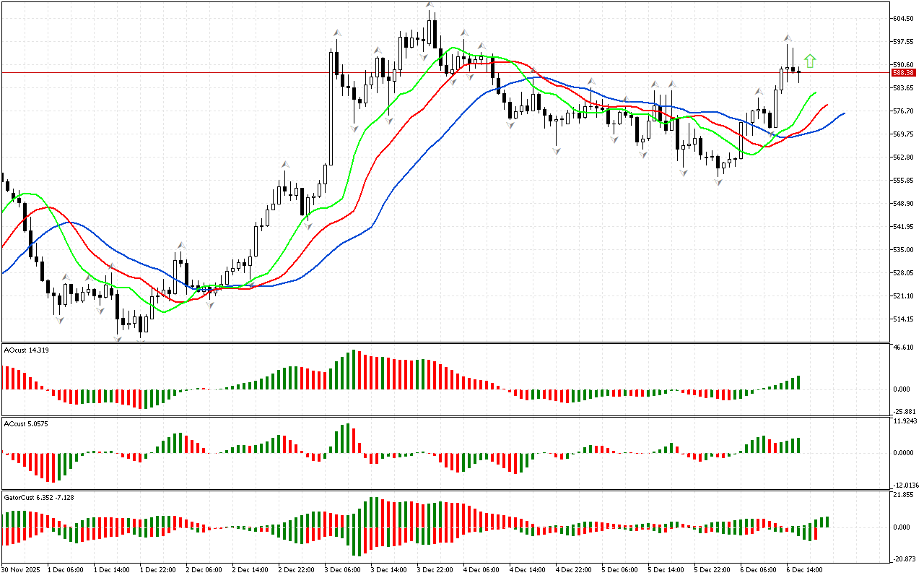924x578 pixels.
Task: Click the right end of the blue Alligator line
Action: coord(843,113)
